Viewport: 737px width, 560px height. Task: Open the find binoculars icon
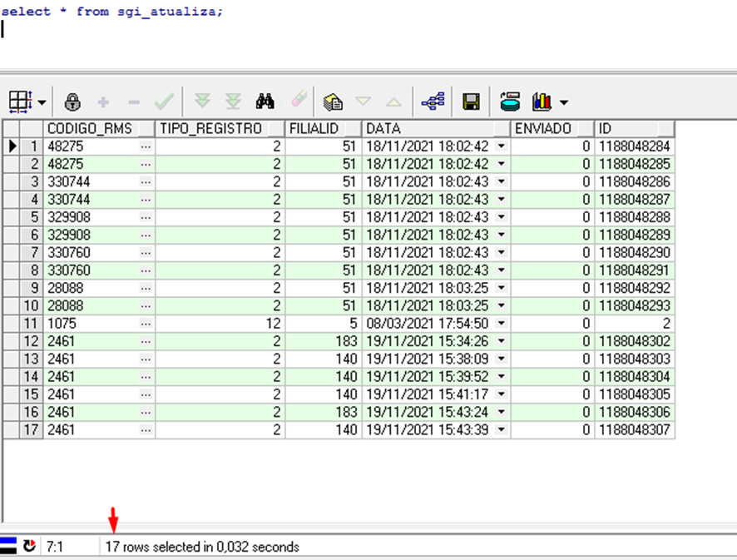pyautogui.click(x=265, y=101)
